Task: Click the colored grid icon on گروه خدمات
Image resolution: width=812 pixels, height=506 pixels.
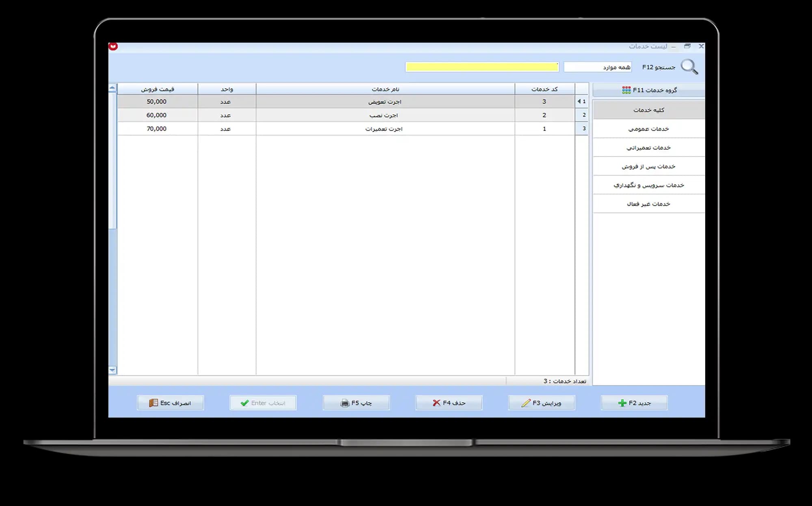Action: [626, 90]
